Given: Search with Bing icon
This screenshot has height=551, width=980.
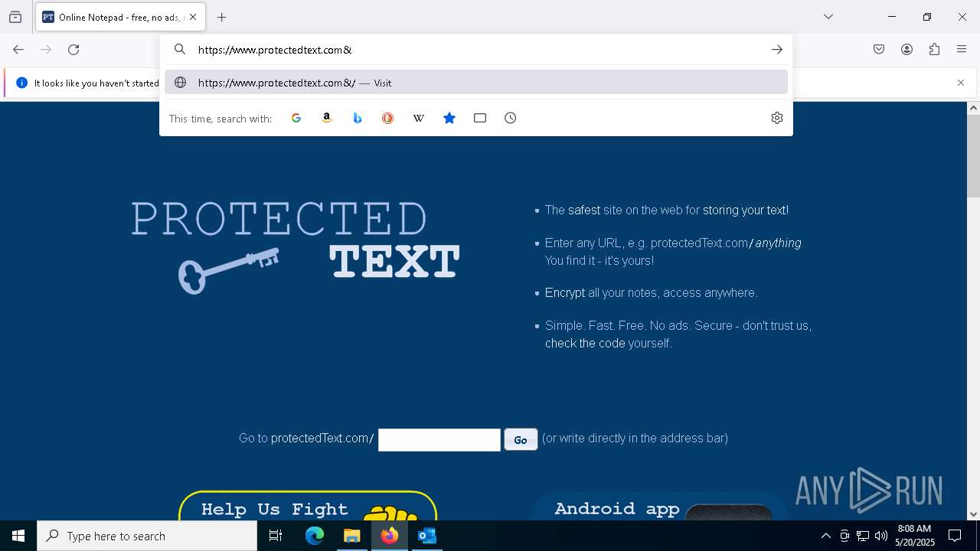Looking at the screenshot, I should pos(358,118).
